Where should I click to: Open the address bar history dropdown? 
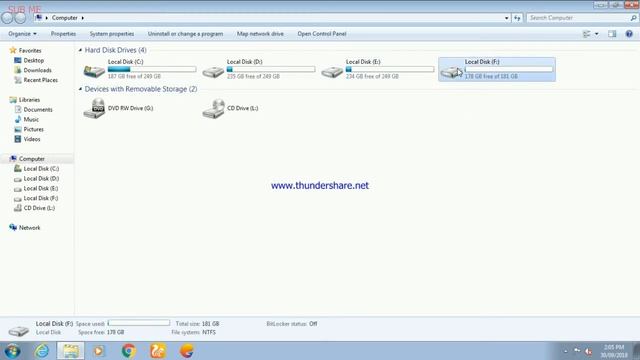tap(507, 18)
